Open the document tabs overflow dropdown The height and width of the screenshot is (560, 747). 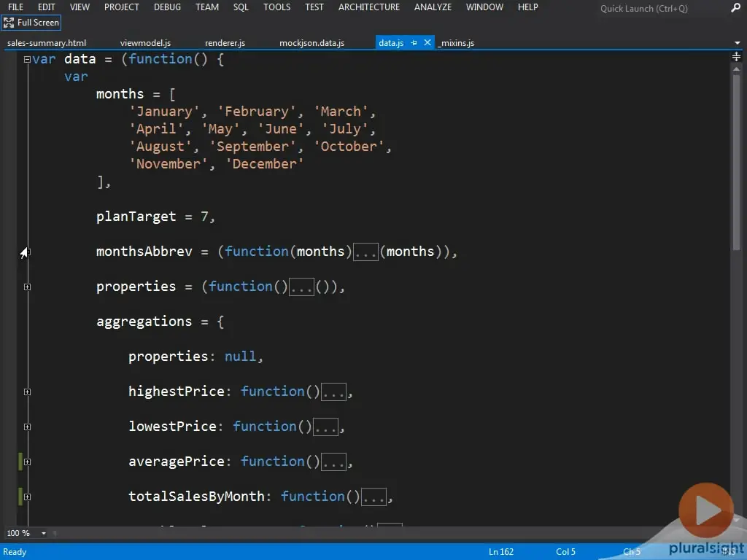[x=738, y=43]
